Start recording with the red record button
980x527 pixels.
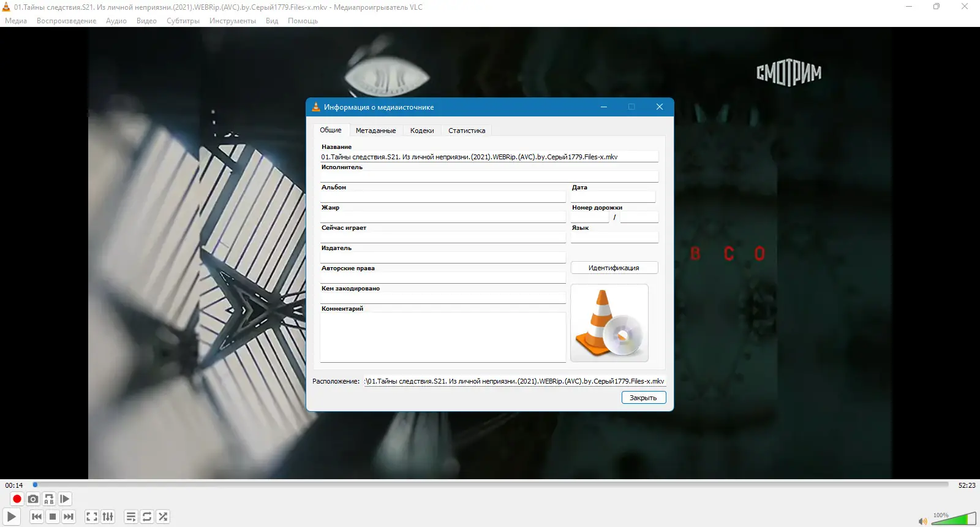tap(17, 499)
